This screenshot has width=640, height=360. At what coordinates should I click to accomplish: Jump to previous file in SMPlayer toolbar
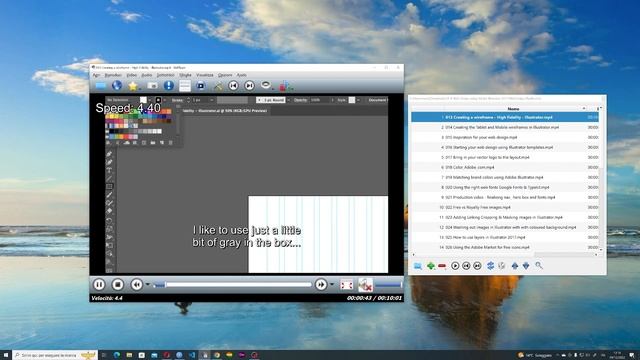click(233, 86)
